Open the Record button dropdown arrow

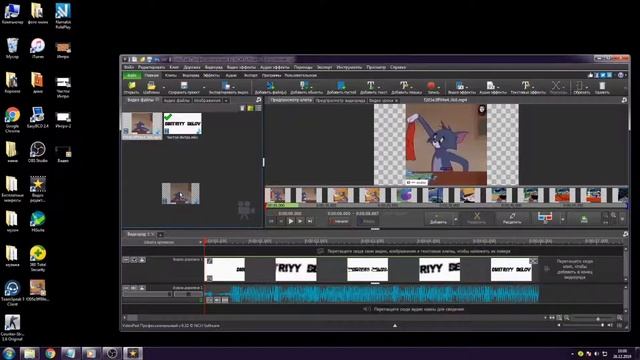(439, 87)
